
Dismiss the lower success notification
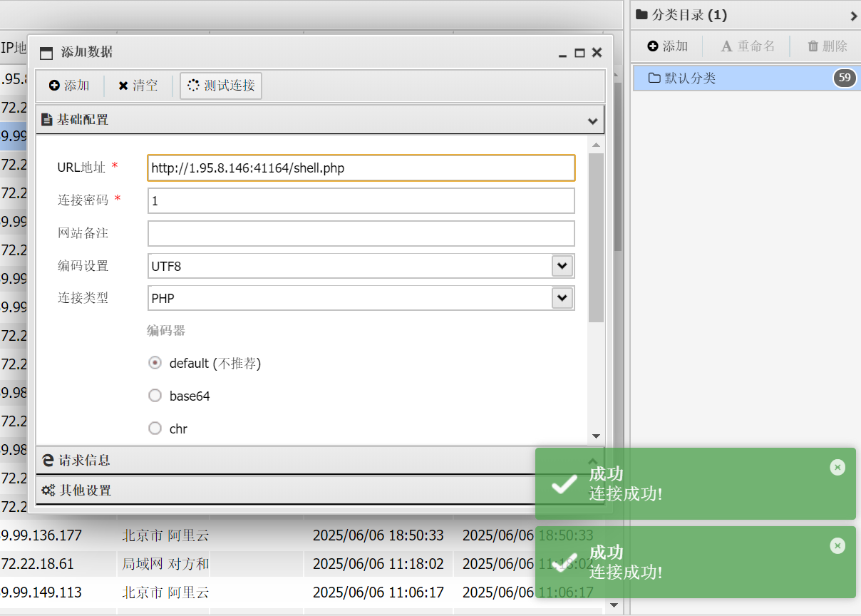pyautogui.click(x=837, y=545)
